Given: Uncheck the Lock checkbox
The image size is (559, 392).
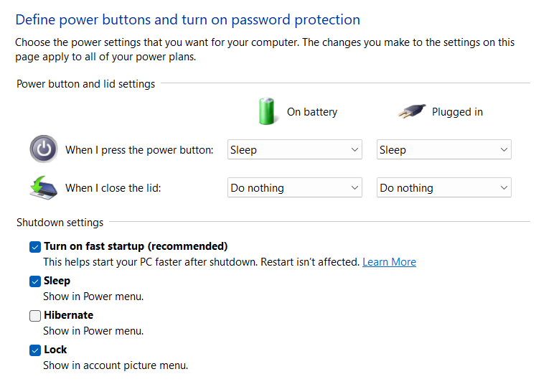Looking at the screenshot, I should 35,350.
